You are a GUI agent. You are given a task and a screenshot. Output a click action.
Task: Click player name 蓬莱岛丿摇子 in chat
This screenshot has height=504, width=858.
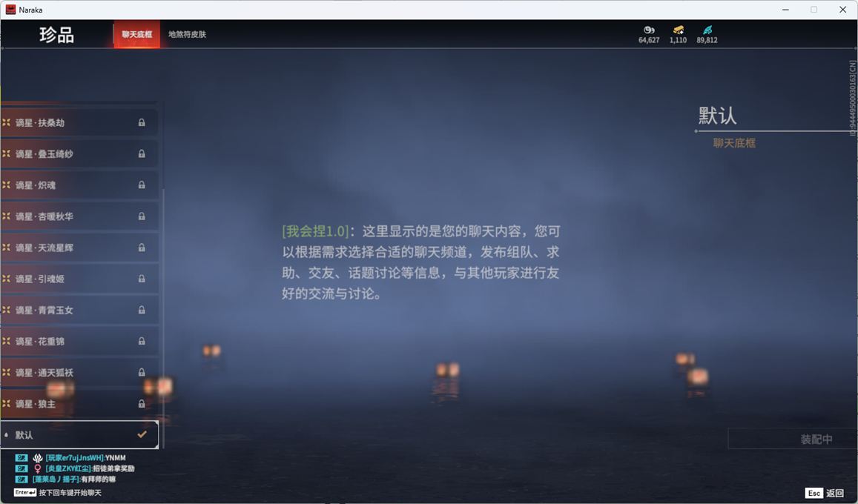[56, 480]
